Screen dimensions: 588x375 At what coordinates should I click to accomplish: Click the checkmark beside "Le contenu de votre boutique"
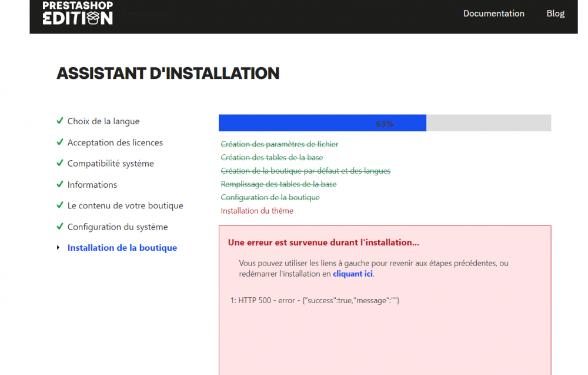point(59,205)
